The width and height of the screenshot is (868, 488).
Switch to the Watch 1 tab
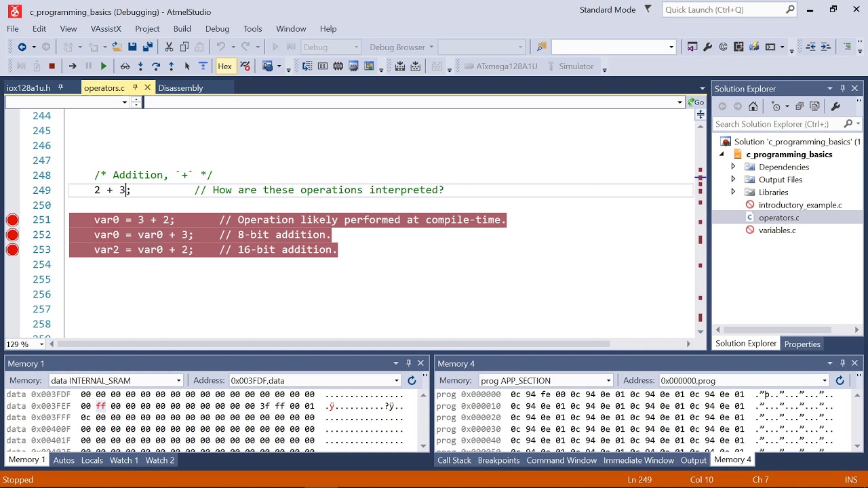point(124,460)
